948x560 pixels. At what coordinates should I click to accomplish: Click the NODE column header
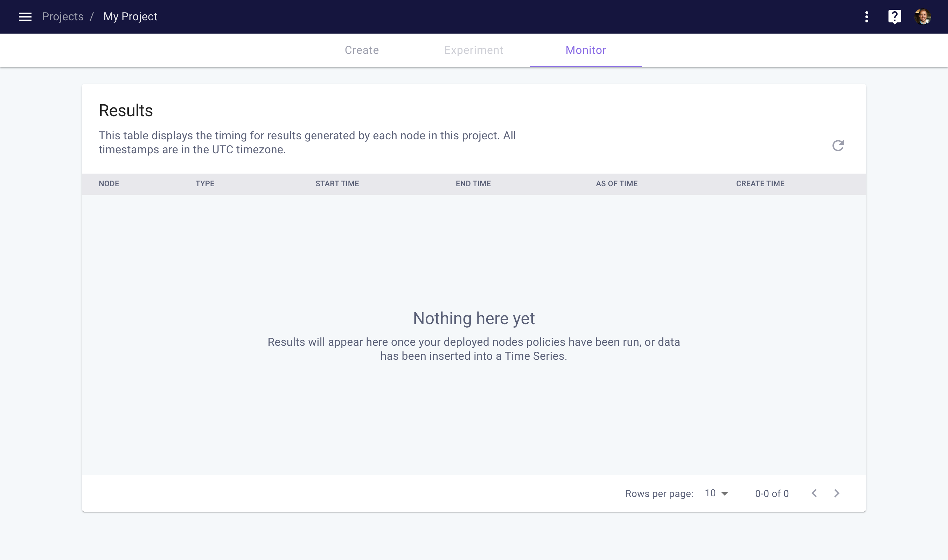coord(109,184)
